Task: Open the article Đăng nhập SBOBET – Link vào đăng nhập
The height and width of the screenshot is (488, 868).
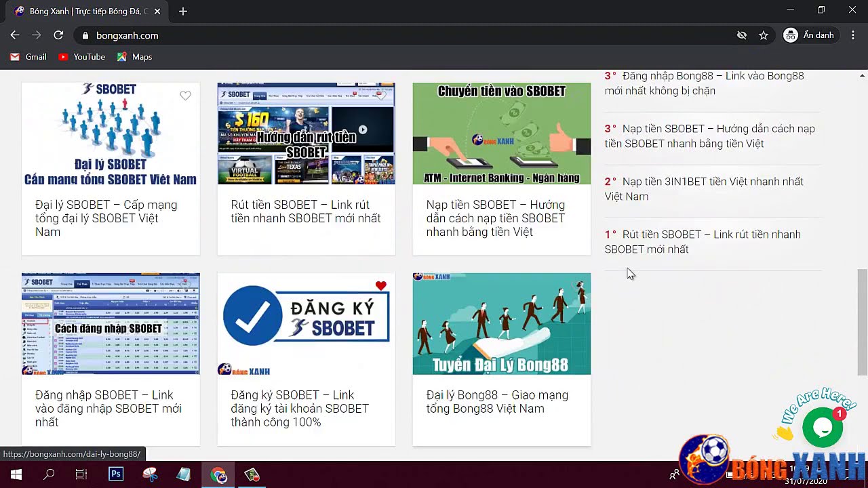Action: 108,409
